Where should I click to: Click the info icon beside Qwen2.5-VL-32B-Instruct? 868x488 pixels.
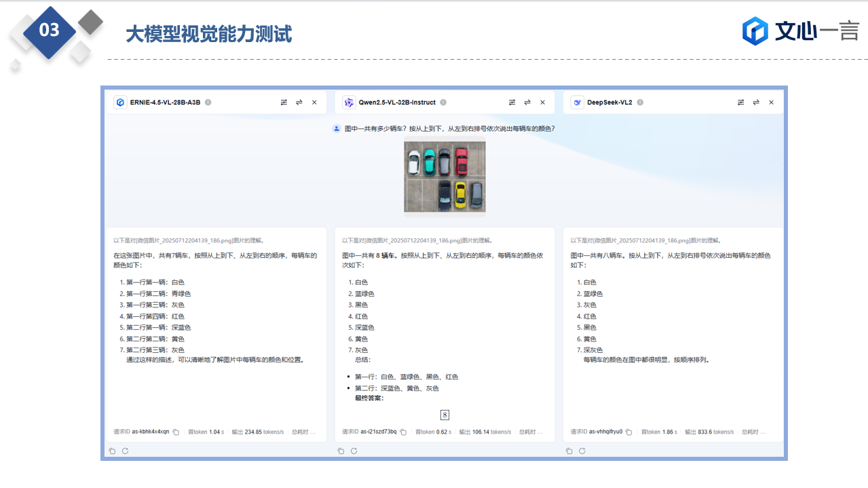443,102
